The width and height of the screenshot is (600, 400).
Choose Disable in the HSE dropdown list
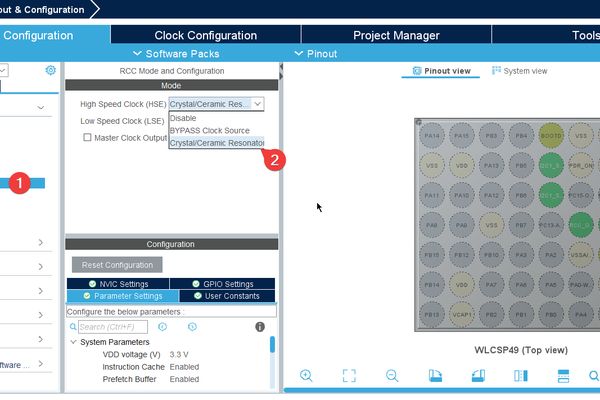[x=183, y=118]
